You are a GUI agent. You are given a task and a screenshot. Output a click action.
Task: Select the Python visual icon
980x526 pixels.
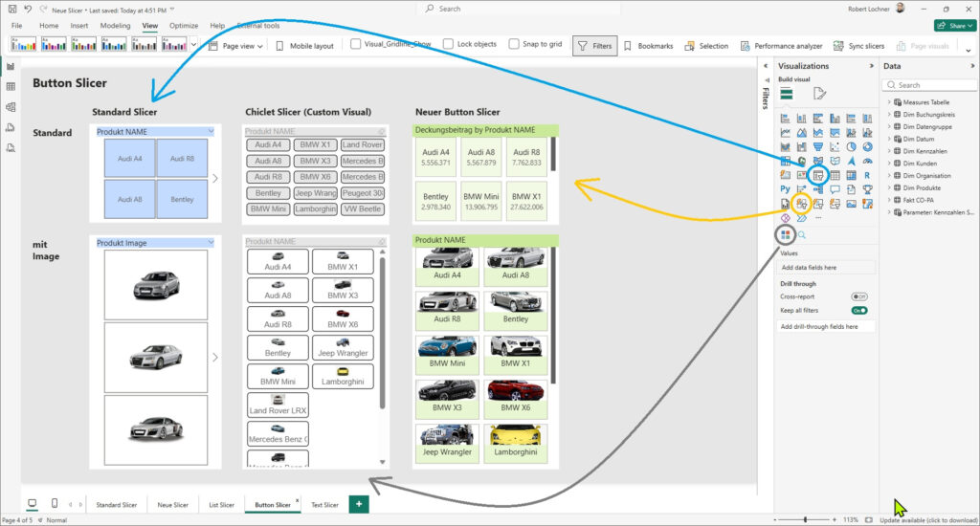click(x=786, y=189)
